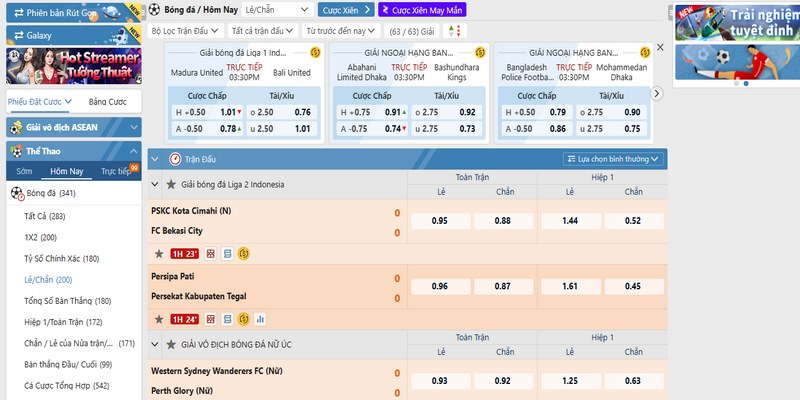This screenshot has width=800, height=400.
Task: Click the star icon under PSKC Kota Cimahi match
Action: pyautogui.click(x=157, y=254)
